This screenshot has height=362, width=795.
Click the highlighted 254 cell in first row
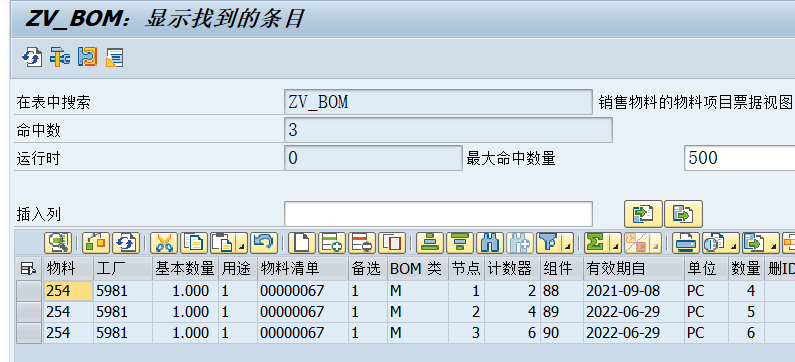coord(68,291)
